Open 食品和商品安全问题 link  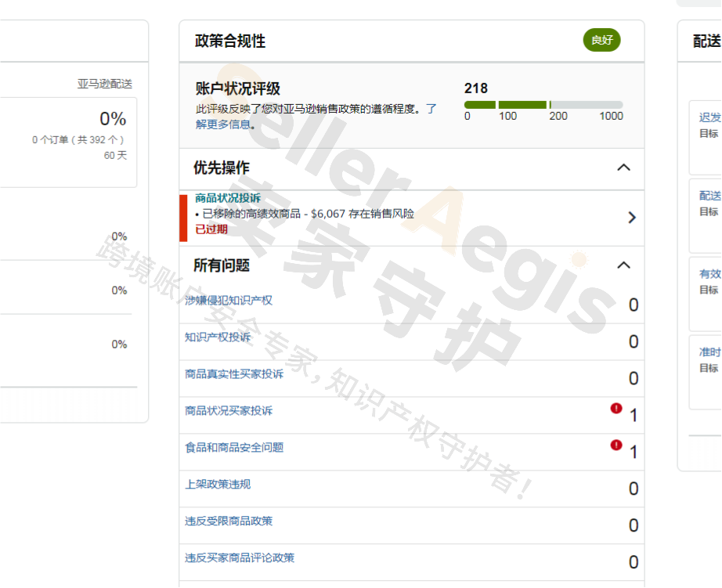click(234, 448)
